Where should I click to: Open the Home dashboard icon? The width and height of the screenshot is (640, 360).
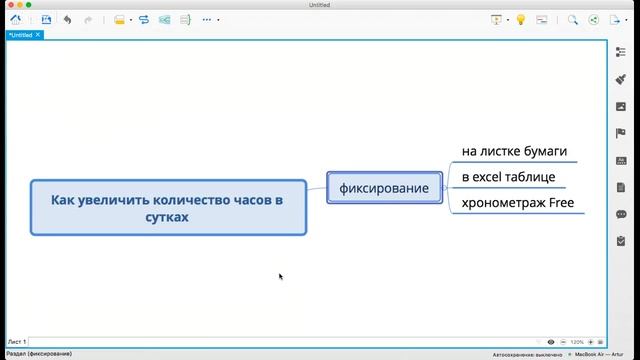click(16, 20)
